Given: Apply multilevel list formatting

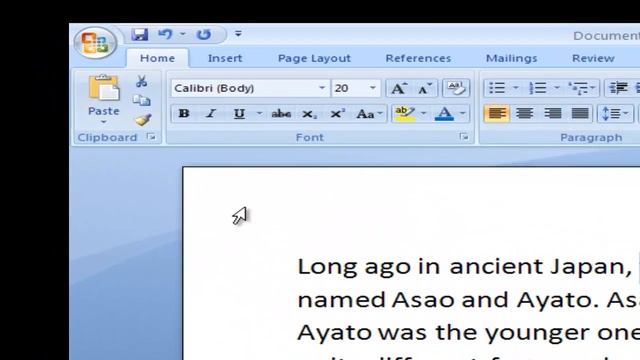Looking at the screenshot, I should point(579,88).
